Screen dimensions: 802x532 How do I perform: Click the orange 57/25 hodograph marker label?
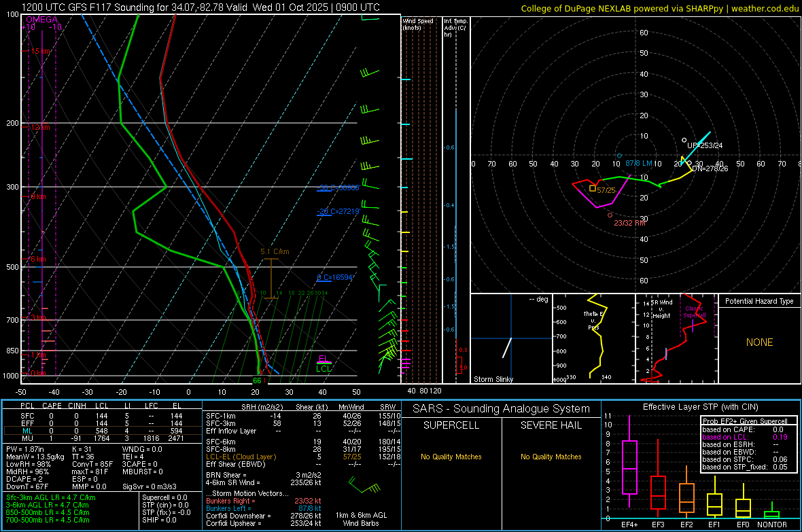click(606, 190)
